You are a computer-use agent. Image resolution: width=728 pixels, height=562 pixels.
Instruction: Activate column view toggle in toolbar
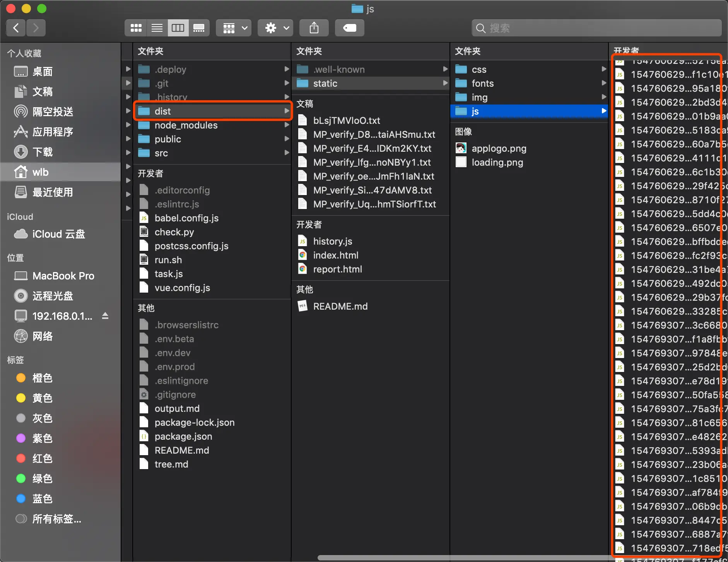click(178, 28)
